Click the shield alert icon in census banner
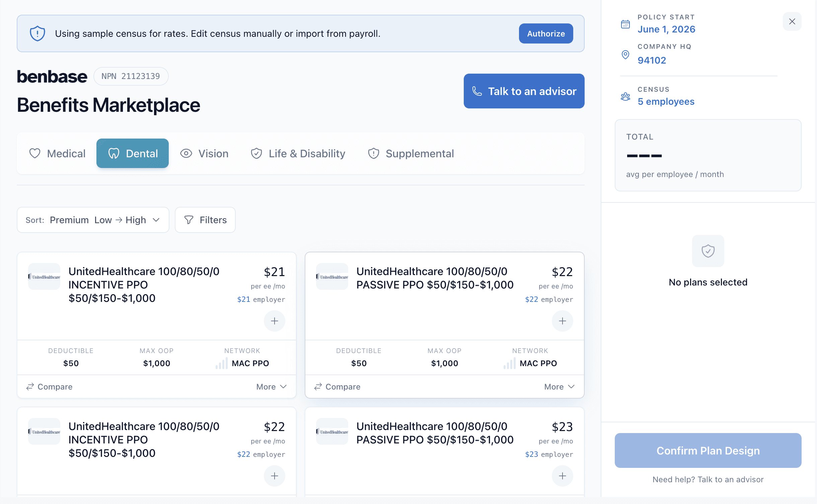Image resolution: width=817 pixels, height=504 pixels. tap(38, 33)
